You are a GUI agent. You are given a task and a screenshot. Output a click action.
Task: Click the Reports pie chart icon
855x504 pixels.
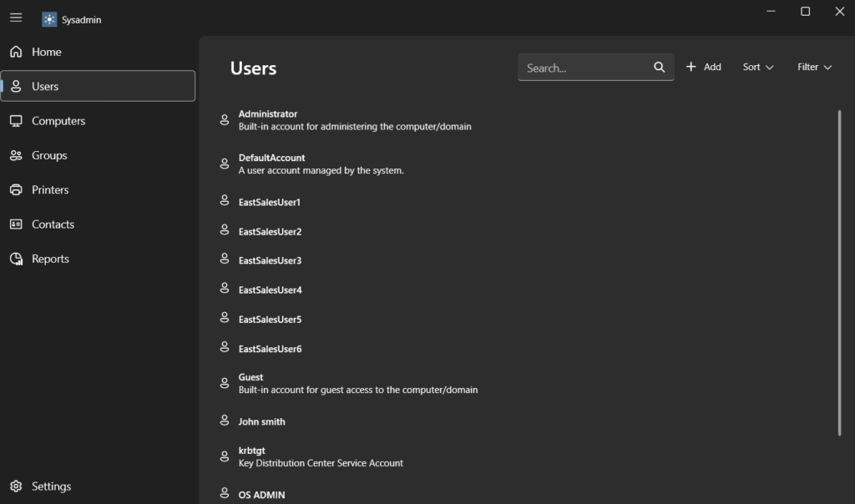coord(16,259)
